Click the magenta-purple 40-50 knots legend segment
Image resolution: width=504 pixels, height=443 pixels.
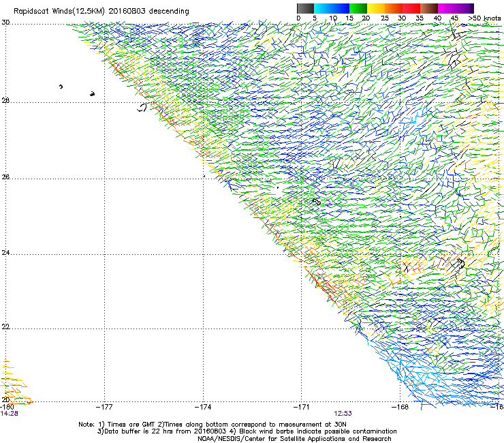(x=456, y=8)
